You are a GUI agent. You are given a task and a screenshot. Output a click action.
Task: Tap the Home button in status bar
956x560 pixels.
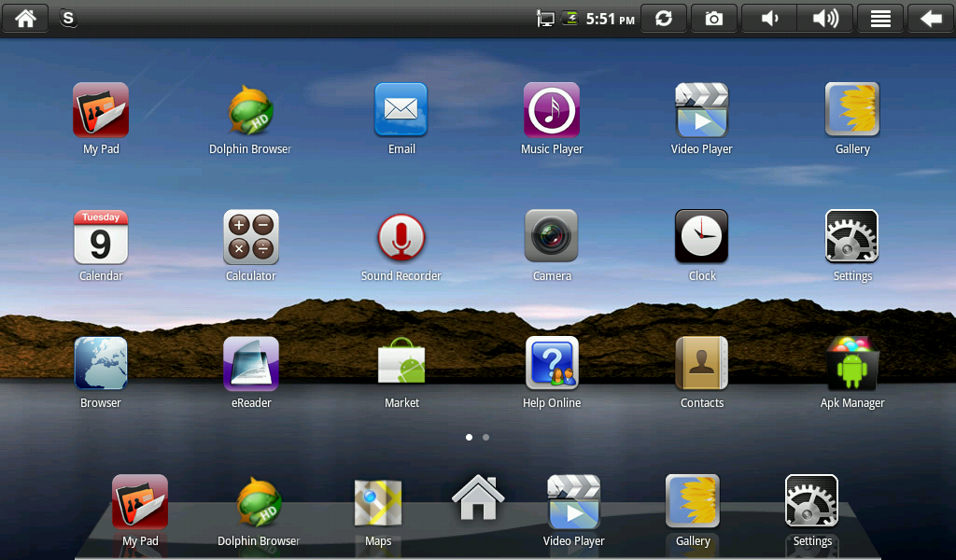25,19
